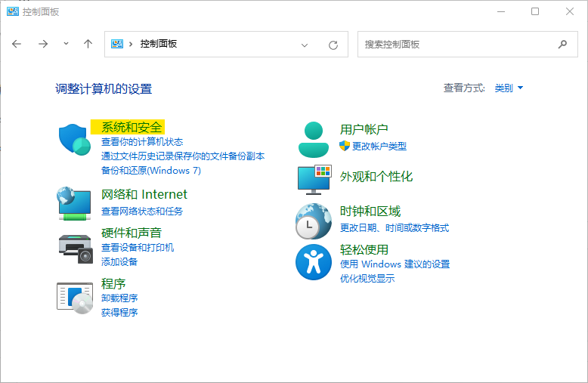This screenshot has width=588, height=383.
Task: Select 控制面板 breadcrumb in address bar
Action: coord(159,44)
